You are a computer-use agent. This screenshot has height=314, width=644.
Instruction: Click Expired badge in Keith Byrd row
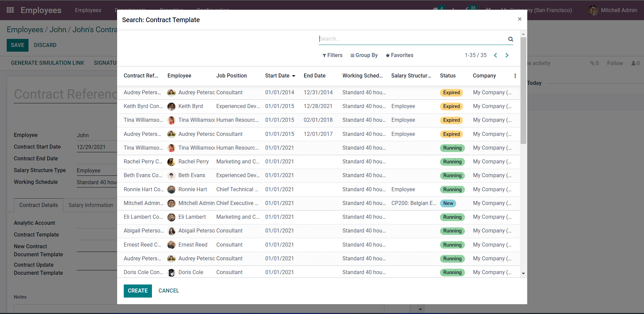pos(451,106)
